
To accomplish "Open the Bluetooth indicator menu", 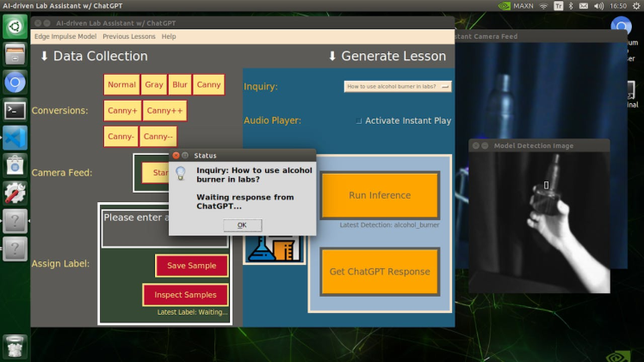I will click(x=571, y=6).
